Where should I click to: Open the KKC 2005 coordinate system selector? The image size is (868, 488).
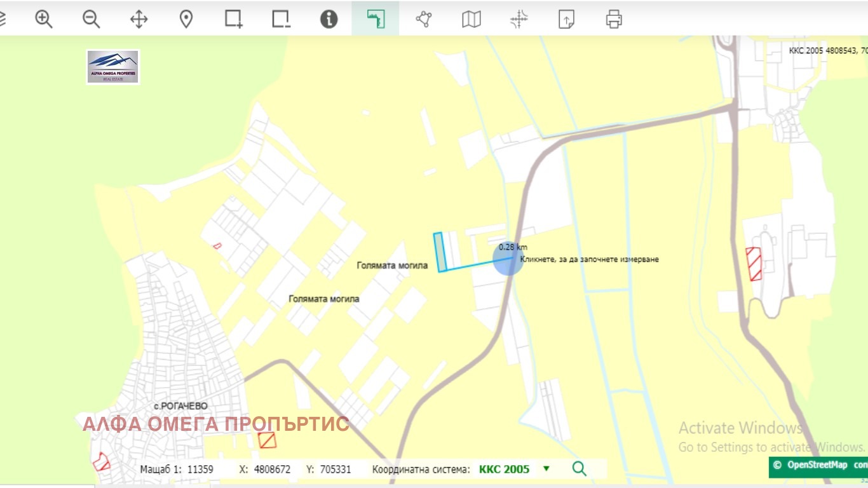[x=504, y=470]
